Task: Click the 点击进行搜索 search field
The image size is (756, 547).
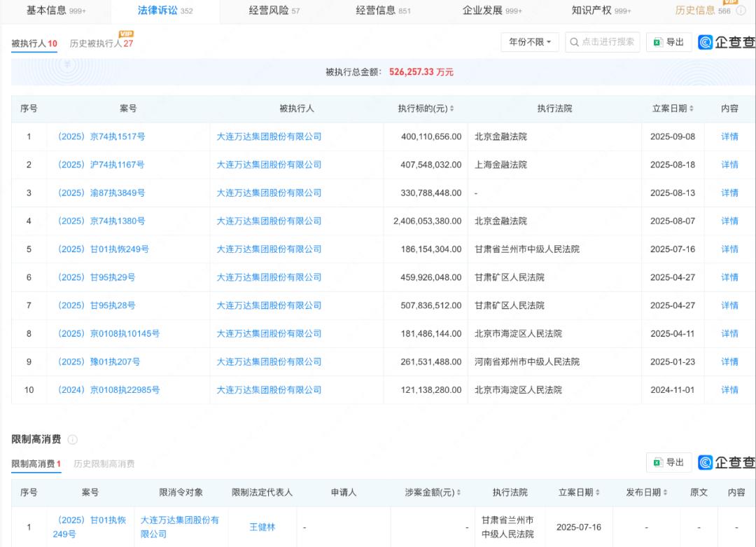Action: tap(608, 43)
